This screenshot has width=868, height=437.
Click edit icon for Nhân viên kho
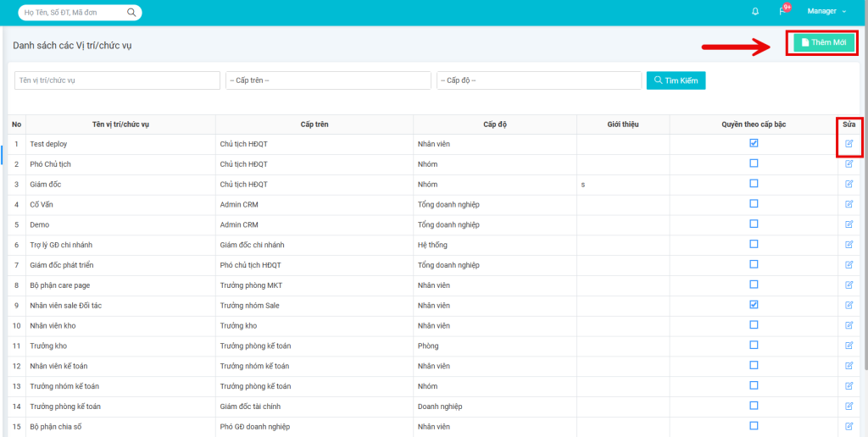point(849,325)
